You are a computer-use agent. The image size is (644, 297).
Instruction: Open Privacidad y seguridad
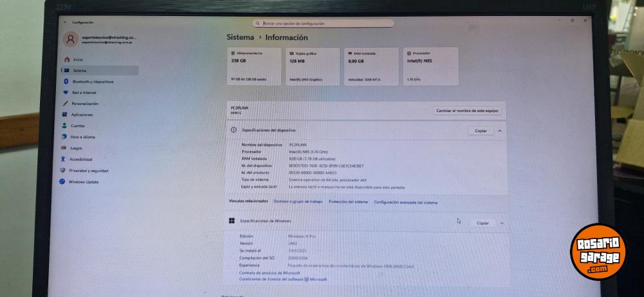pyautogui.click(x=88, y=171)
